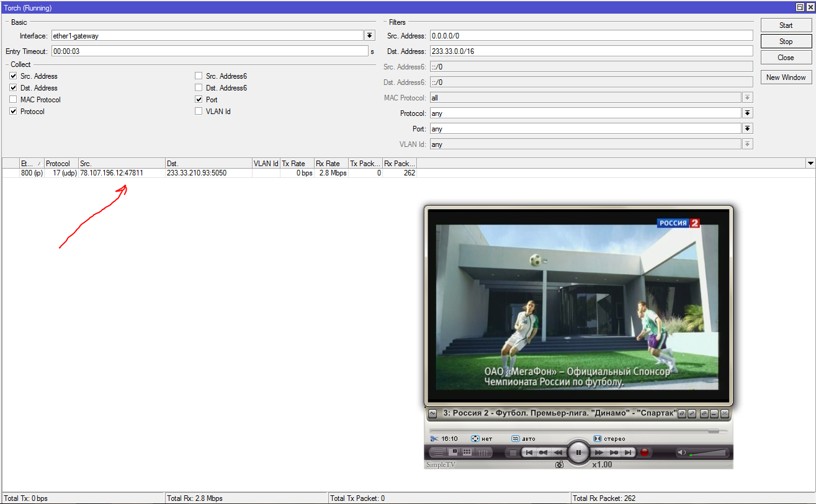Sort by the VLAN Id column header
Screen dimensions: 816x504
[x=266, y=164]
